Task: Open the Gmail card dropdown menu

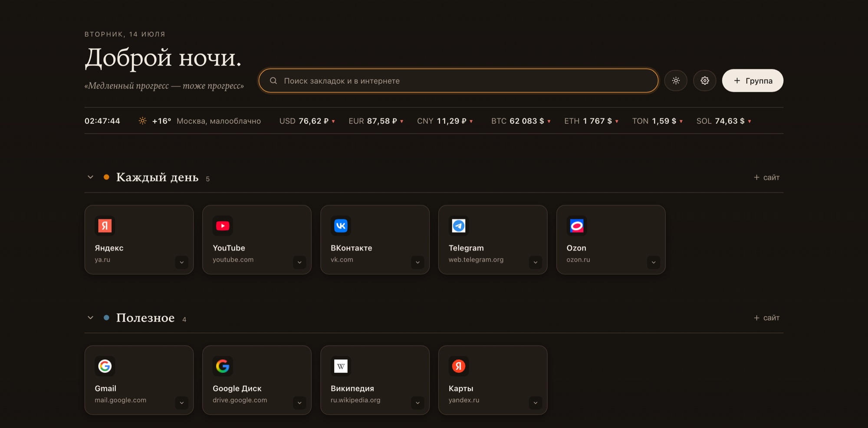Action: [182, 403]
